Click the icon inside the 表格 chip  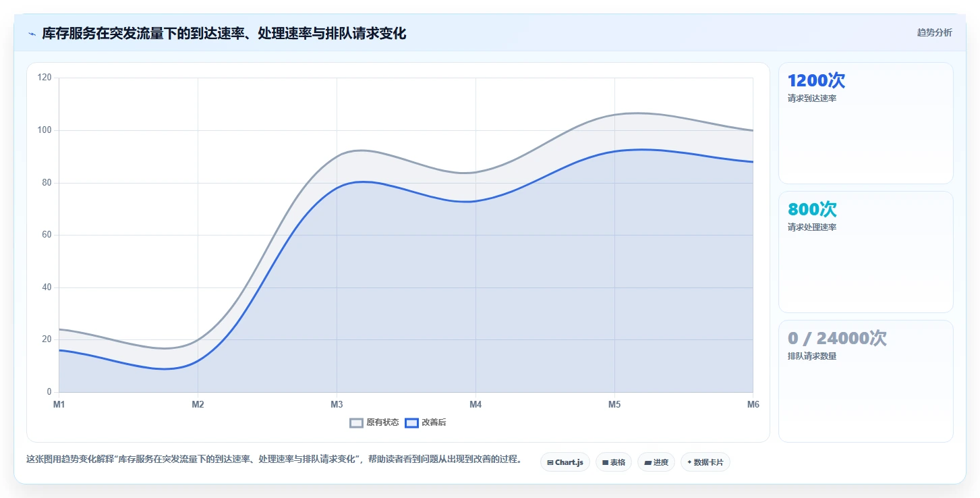605,463
